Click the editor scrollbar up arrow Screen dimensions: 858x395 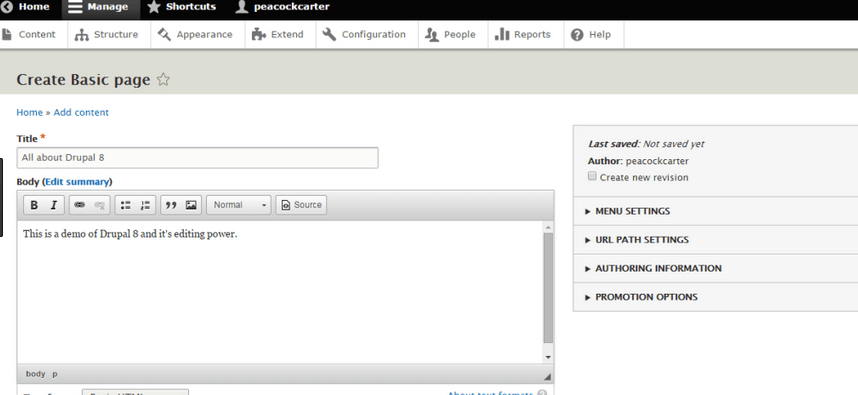click(548, 226)
